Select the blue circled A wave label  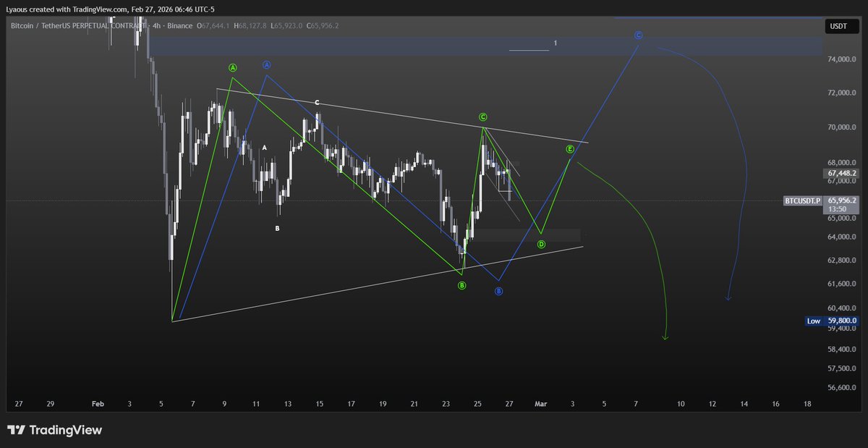coord(266,64)
